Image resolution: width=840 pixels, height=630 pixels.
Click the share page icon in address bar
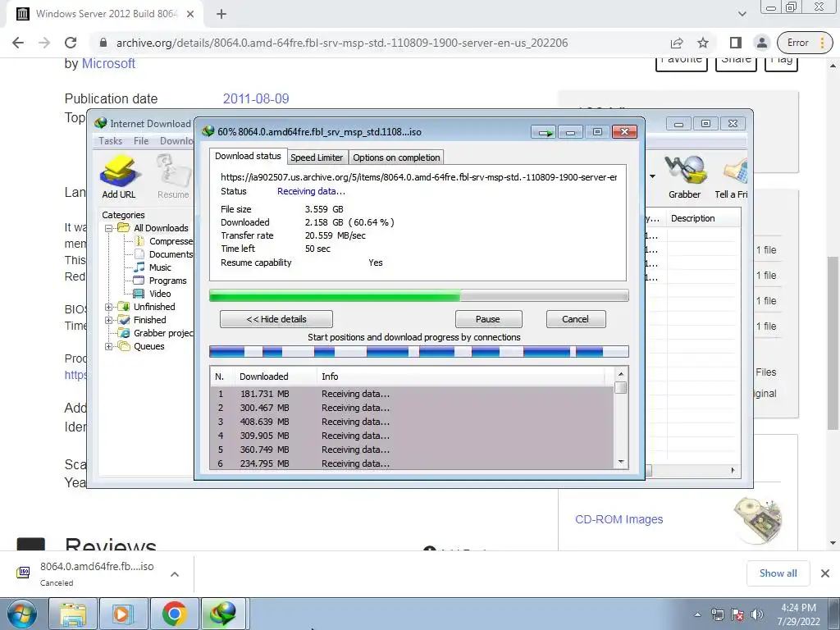coord(677,43)
